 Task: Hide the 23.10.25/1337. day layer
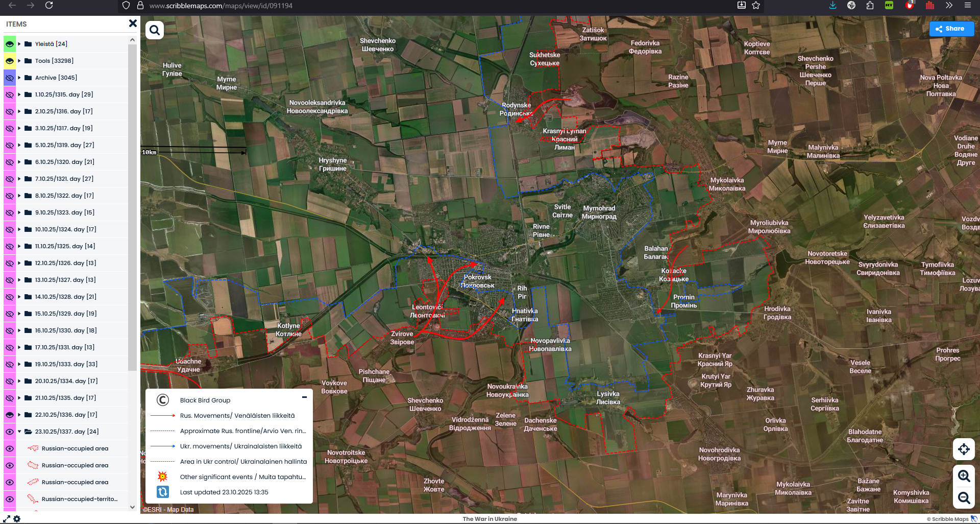click(10, 432)
